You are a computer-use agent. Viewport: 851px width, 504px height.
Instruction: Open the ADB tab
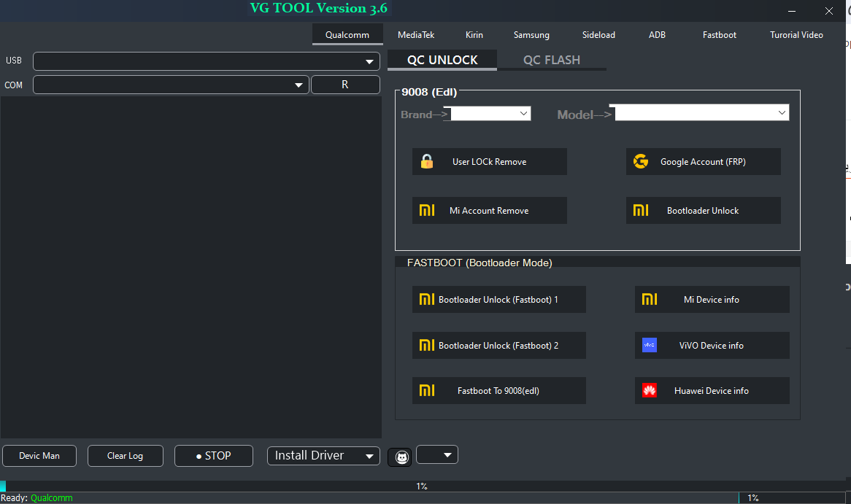(657, 35)
